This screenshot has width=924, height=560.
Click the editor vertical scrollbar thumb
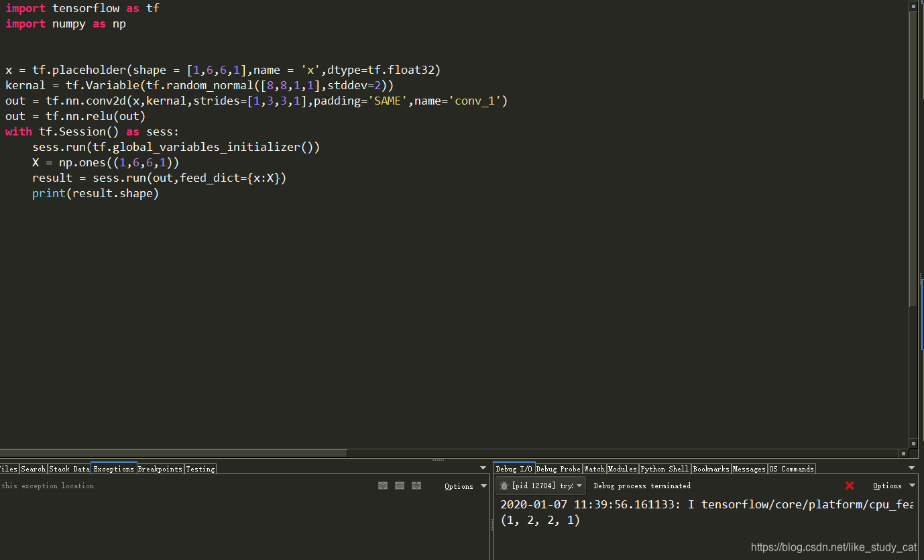click(913, 159)
